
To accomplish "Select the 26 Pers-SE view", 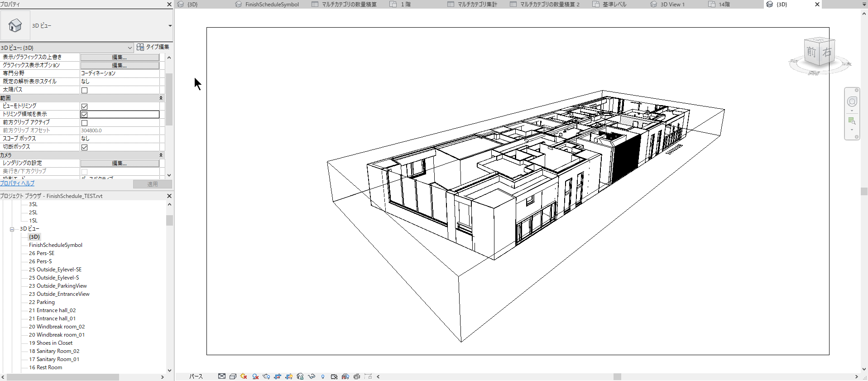I will (x=42, y=253).
